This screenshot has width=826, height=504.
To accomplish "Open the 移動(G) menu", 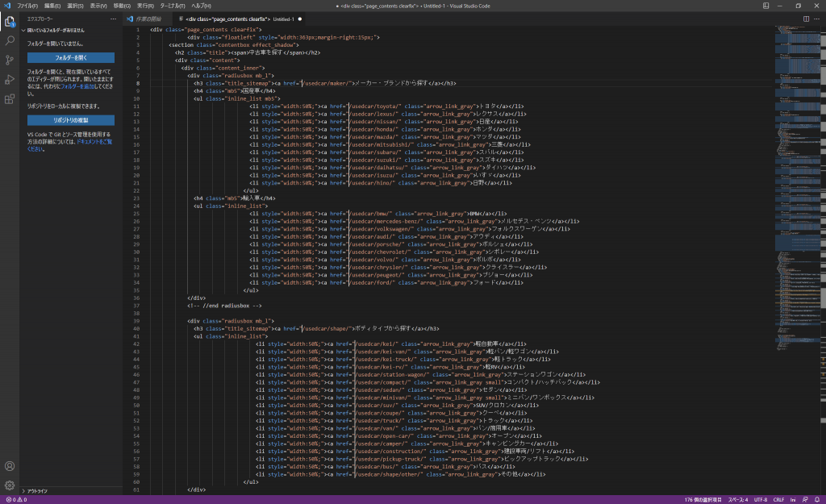I will (122, 6).
